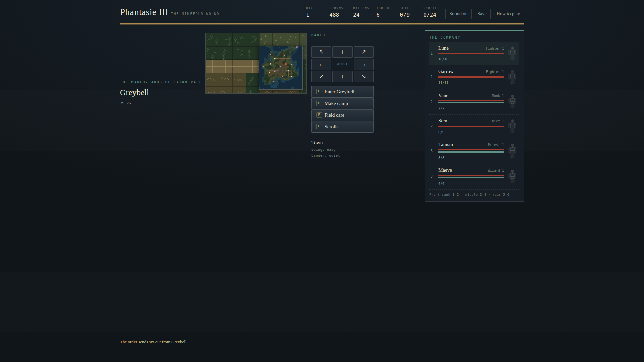644x362 pixels.
Task: March east using the right arrow
Action: pyautogui.click(x=364, y=64)
